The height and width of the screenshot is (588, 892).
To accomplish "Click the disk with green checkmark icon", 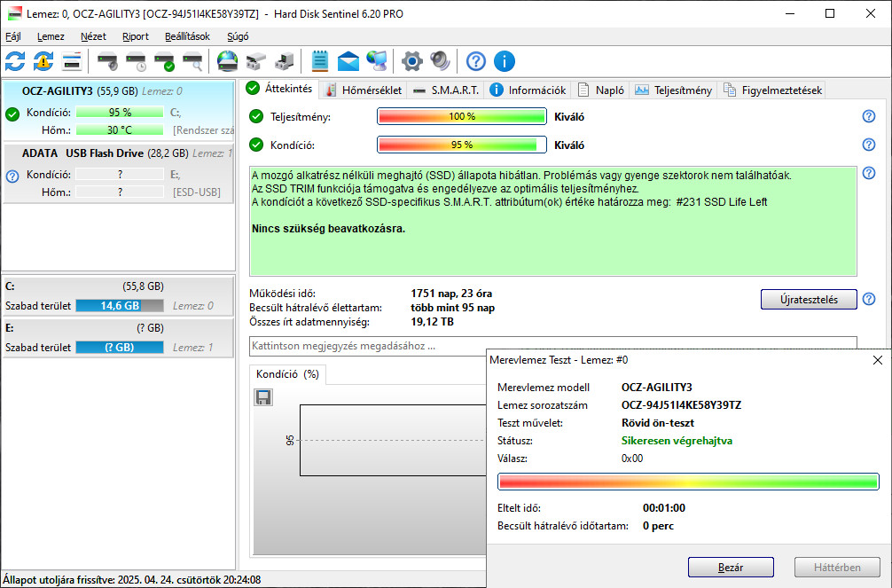I will 164,61.
